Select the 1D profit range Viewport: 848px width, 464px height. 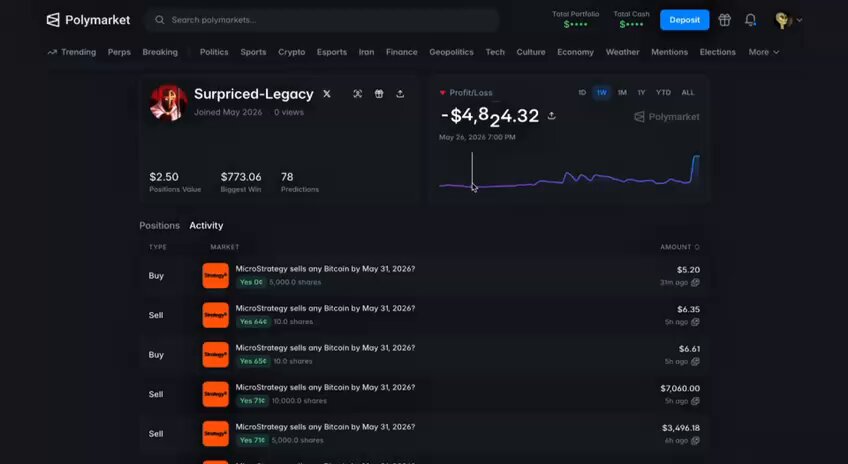582,92
